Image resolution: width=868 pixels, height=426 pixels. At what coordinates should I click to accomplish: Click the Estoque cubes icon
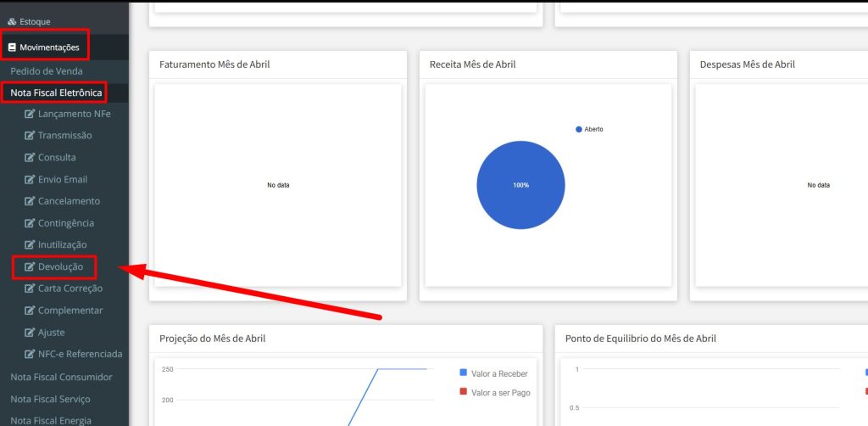coord(12,21)
